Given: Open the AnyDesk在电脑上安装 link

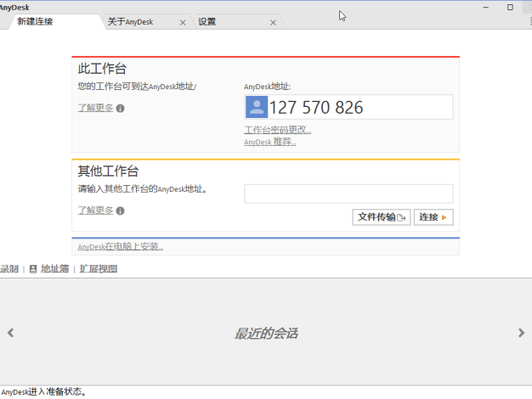Looking at the screenshot, I should tap(121, 246).
